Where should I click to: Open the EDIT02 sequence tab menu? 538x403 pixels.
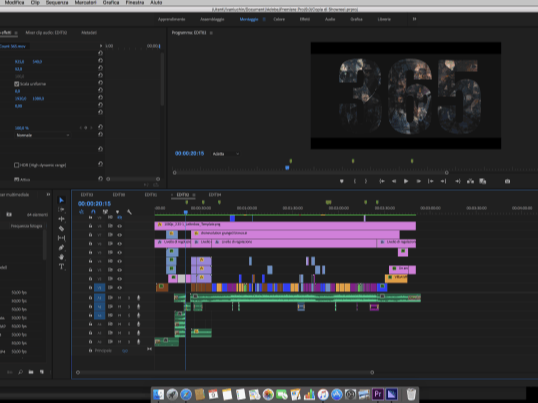click(194, 195)
